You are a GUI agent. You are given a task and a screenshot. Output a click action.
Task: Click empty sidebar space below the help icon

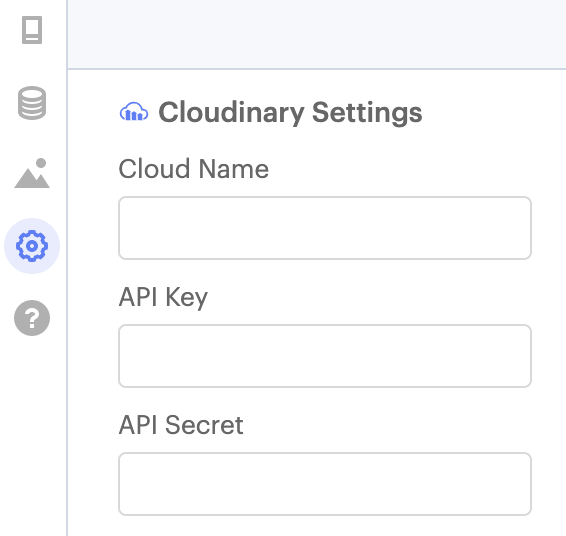tap(32, 433)
